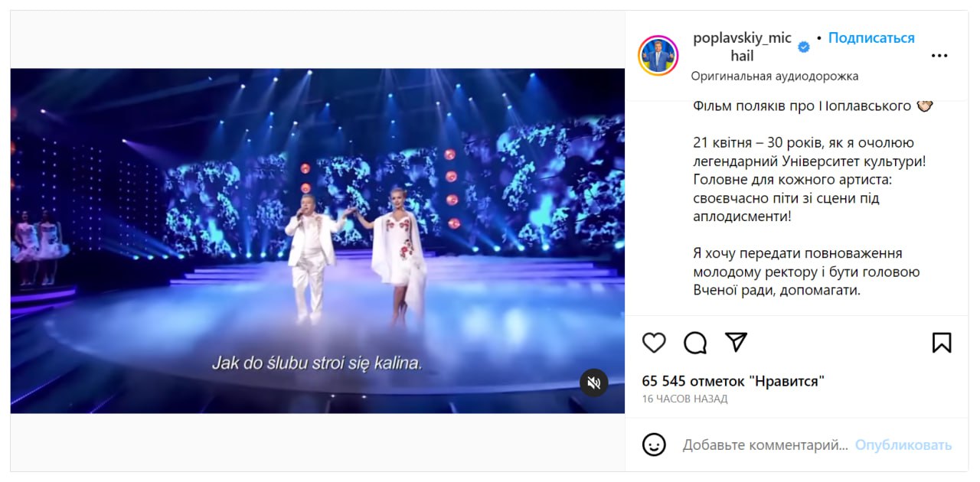Open comments via the speech bubble icon
Screen dimensions: 980x482
(x=695, y=343)
